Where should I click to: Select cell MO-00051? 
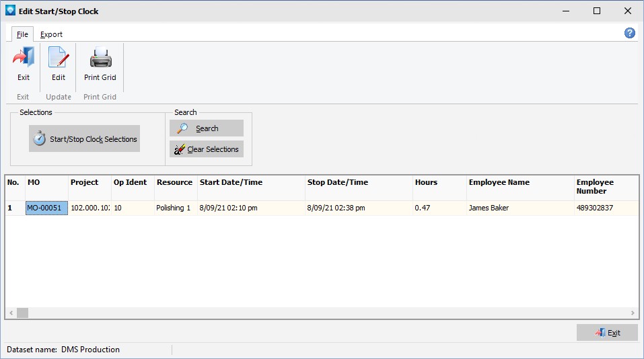(x=46, y=208)
